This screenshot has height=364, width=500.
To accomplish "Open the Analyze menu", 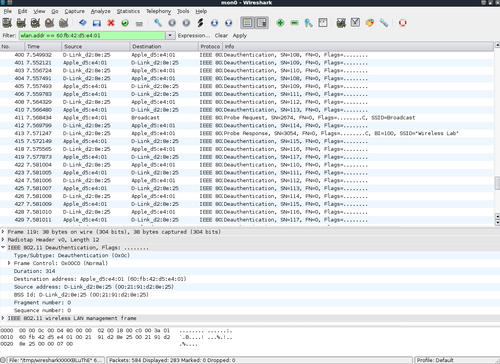I will click(101, 11).
